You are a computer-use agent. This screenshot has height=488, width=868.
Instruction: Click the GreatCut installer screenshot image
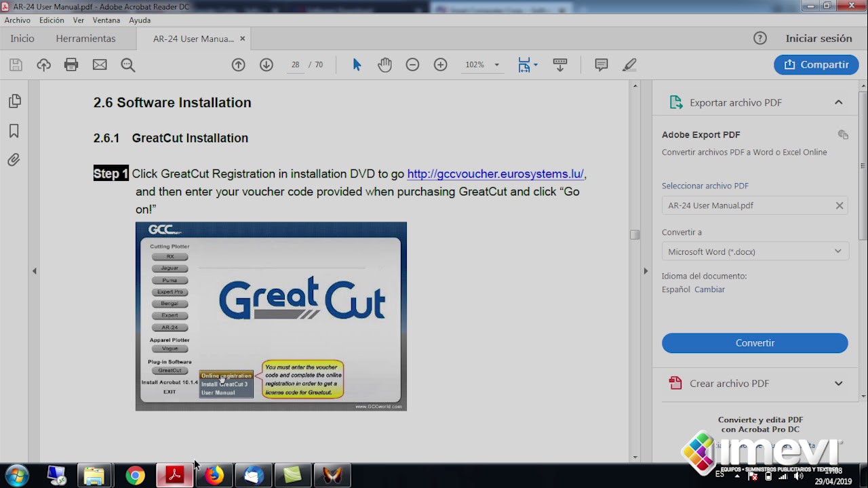click(x=271, y=317)
